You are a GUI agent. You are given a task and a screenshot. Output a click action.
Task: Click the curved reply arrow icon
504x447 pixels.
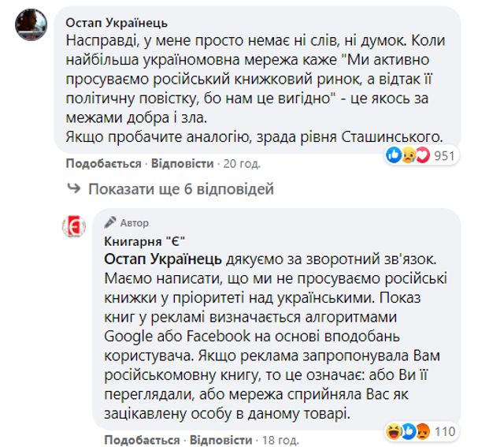coord(76,189)
